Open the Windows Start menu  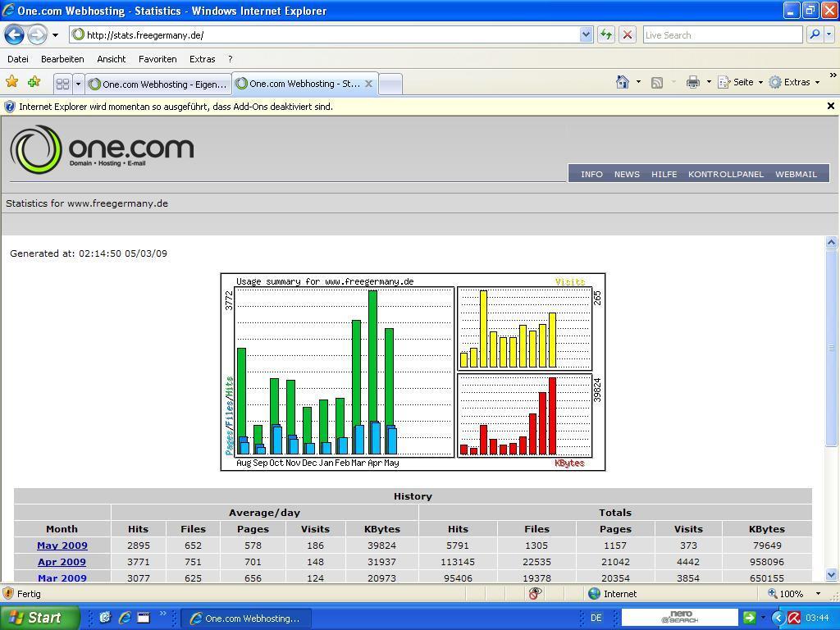39,617
